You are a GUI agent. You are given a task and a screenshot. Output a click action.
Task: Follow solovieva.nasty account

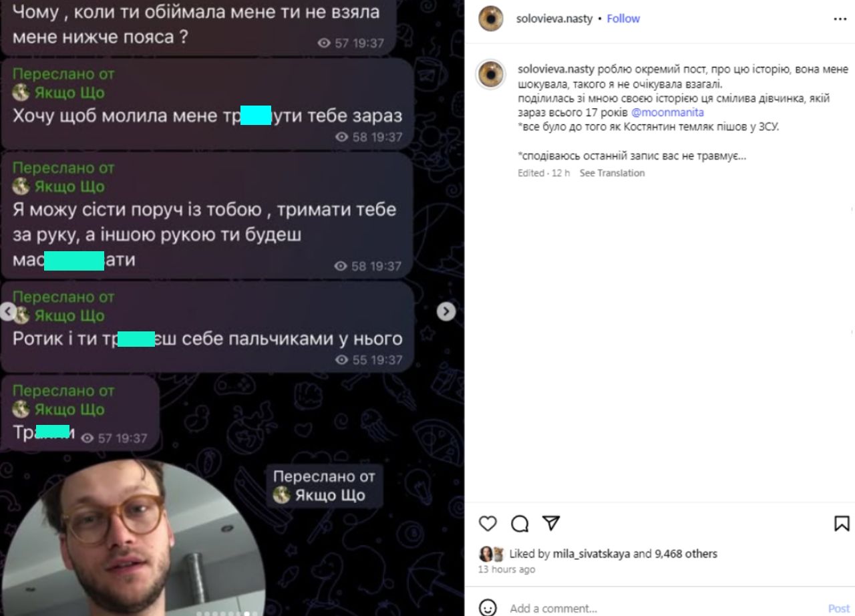point(623,19)
